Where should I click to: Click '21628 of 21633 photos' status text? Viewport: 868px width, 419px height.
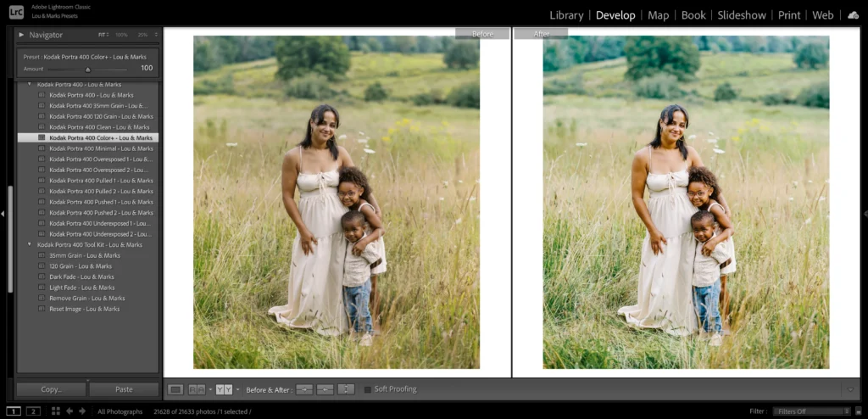tap(184, 412)
